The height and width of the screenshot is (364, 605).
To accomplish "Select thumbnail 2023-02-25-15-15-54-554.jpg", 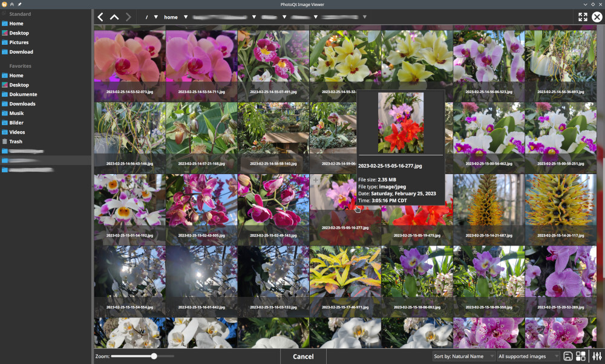I will [x=129, y=281].
